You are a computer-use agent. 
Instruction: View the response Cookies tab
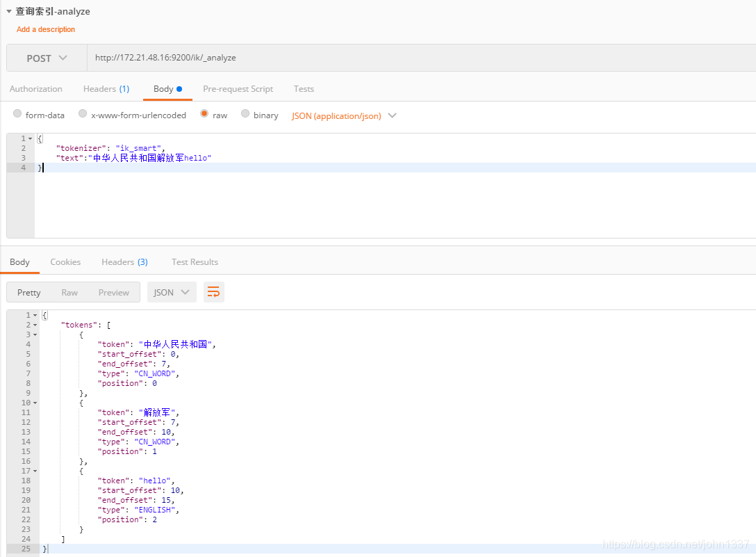point(65,261)
